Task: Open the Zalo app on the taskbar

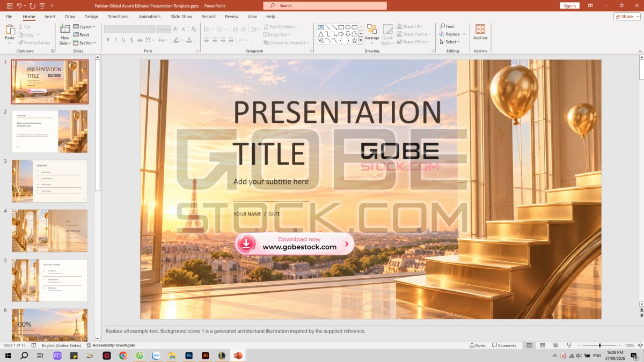Action: tap(156, 356)
